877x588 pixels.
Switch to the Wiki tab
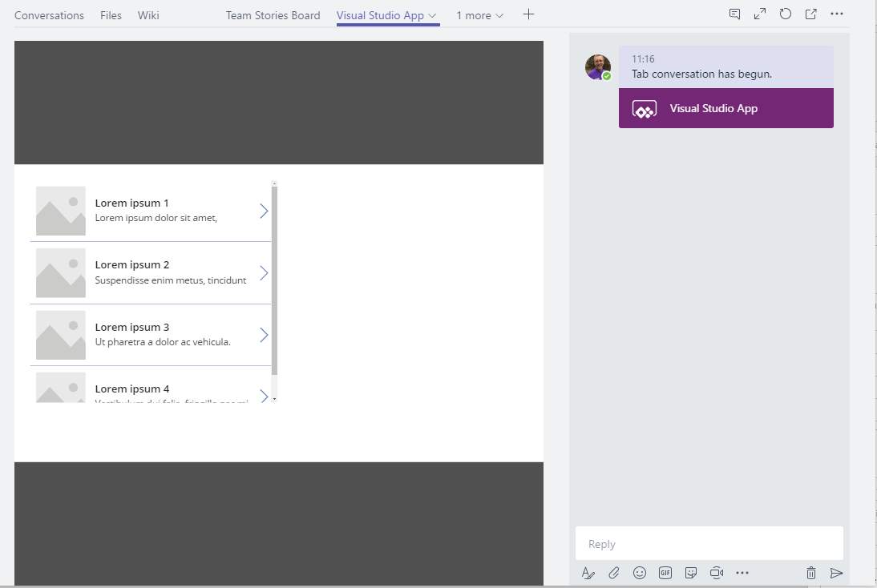coord(148,14)
